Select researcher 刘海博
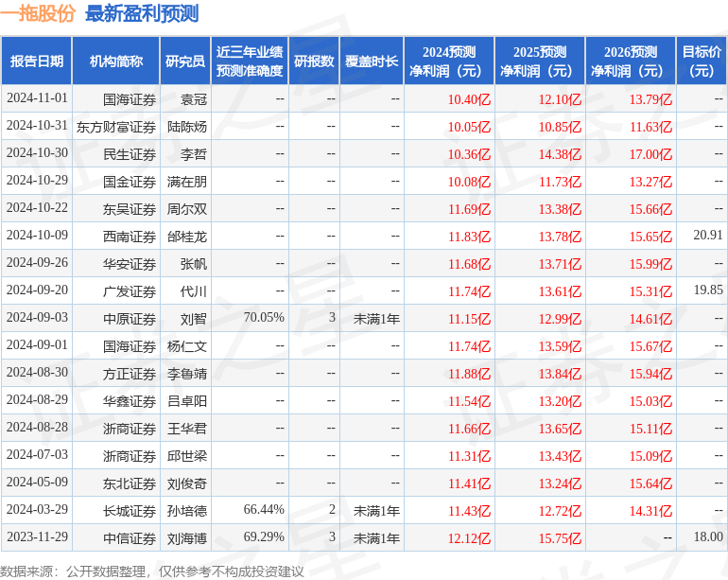728x580 pixels. click(x=187, y=538)
